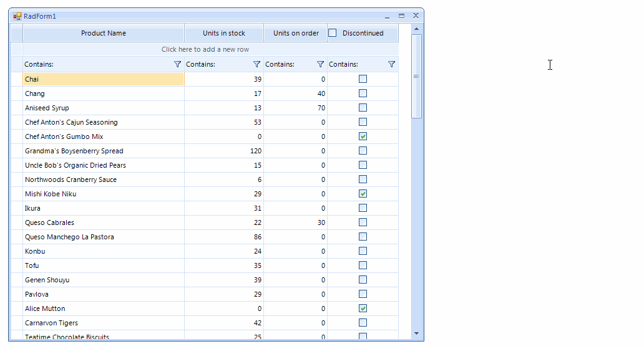The image size is (644, 349).
Task: Select the Pavlova product cell
Action: pos(104,294)
